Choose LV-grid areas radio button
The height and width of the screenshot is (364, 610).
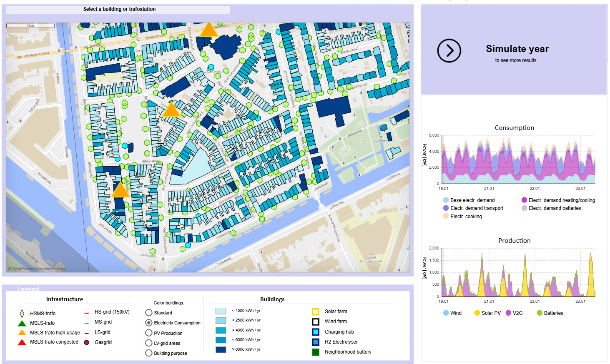point(149,343)
